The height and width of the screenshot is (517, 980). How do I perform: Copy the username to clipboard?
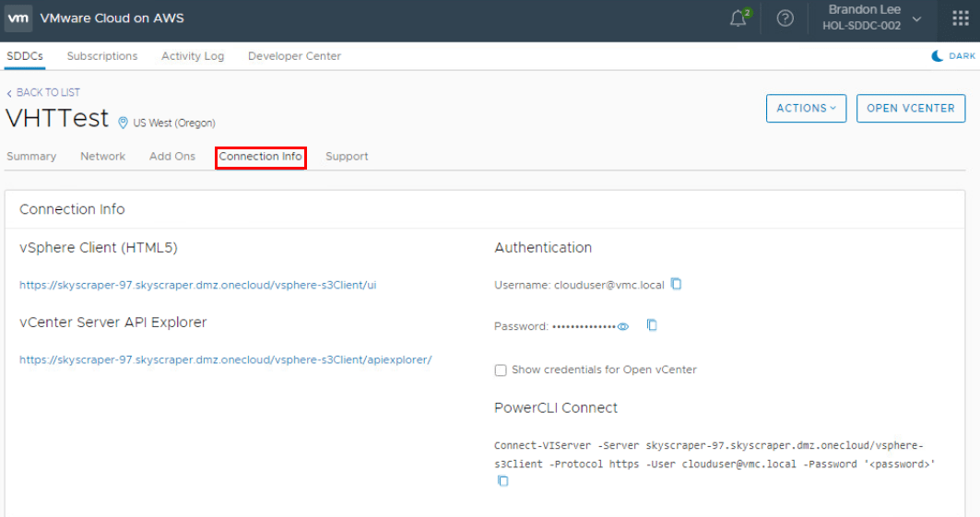(x=676, y=284)
